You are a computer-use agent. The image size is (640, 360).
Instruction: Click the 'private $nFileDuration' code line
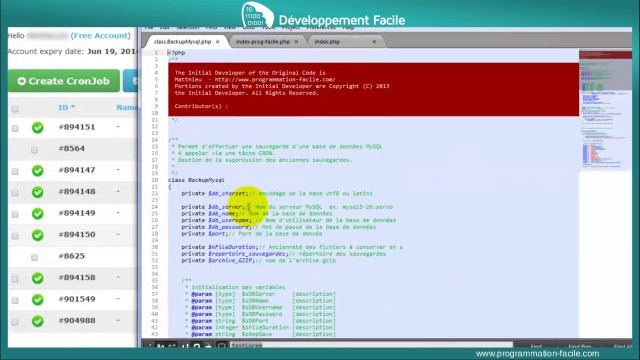[x=292, y=247]
